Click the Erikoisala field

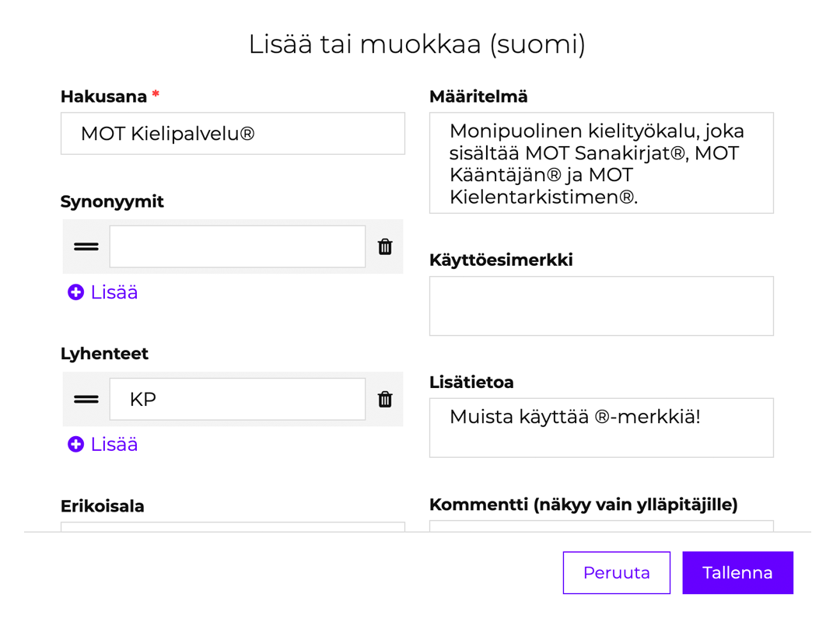pyautogui.click(x=233, y=526)
